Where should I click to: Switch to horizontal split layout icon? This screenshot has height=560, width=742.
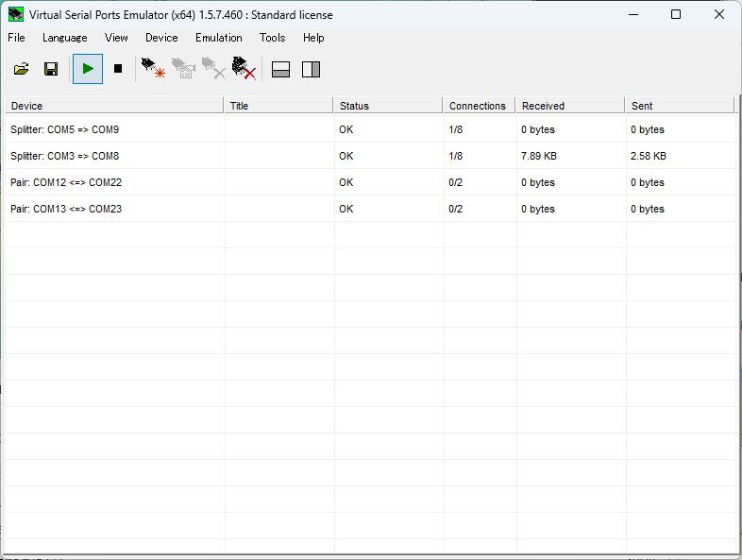click(x=280, y=69)
